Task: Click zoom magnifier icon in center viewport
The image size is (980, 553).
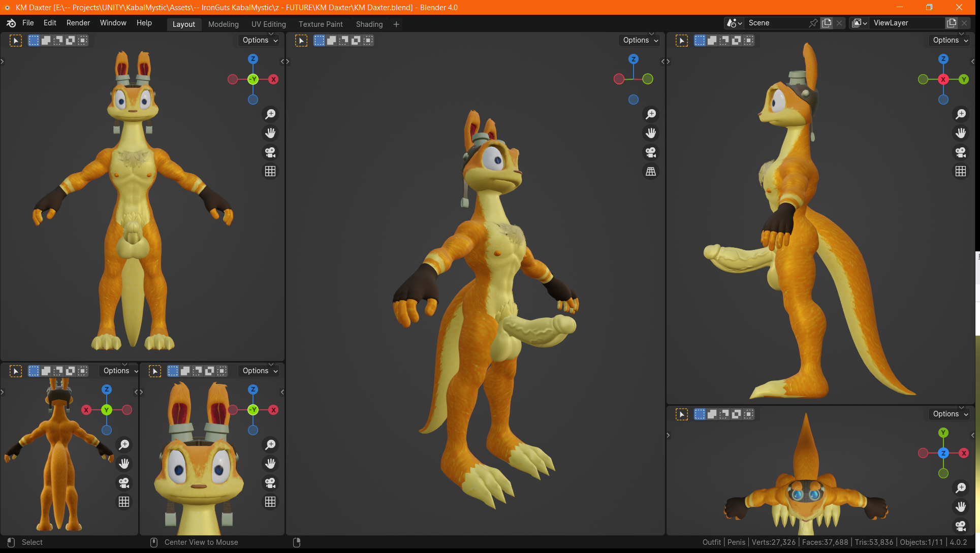Action: click(x=651, y=114)
